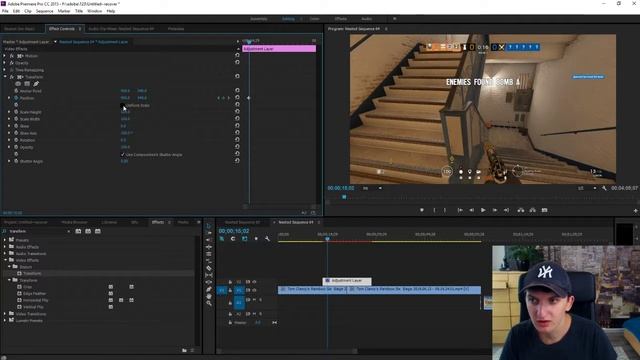Add marker in timeline header
This screenshot has width=640, height=360.
pyautogui.click(x=256, y=239)
